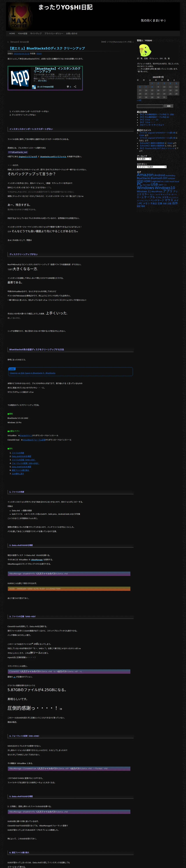Go to previous post 【Amazon】Amazon袋
The height and width of the screenshot is (868, 186).
18,42
